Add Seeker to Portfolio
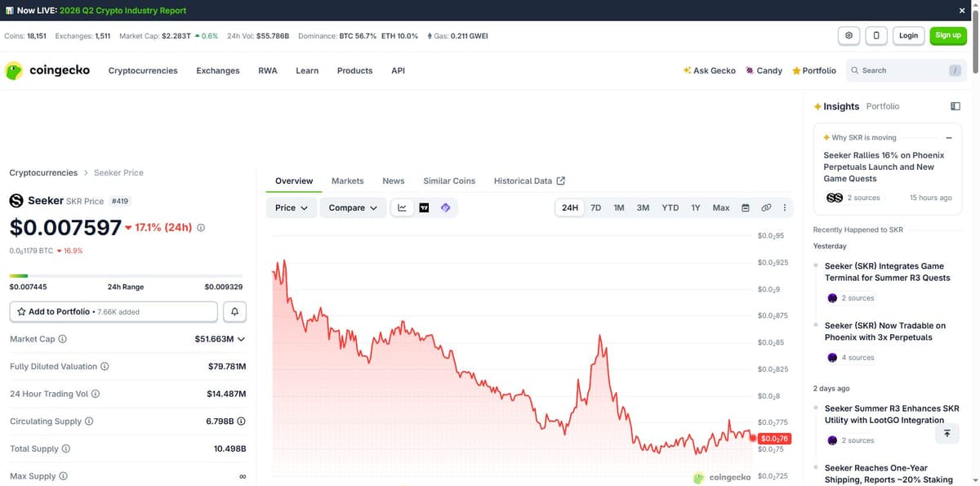Image resolution: width=980 pixels, height=486 pixels. (x=114, y=311)
